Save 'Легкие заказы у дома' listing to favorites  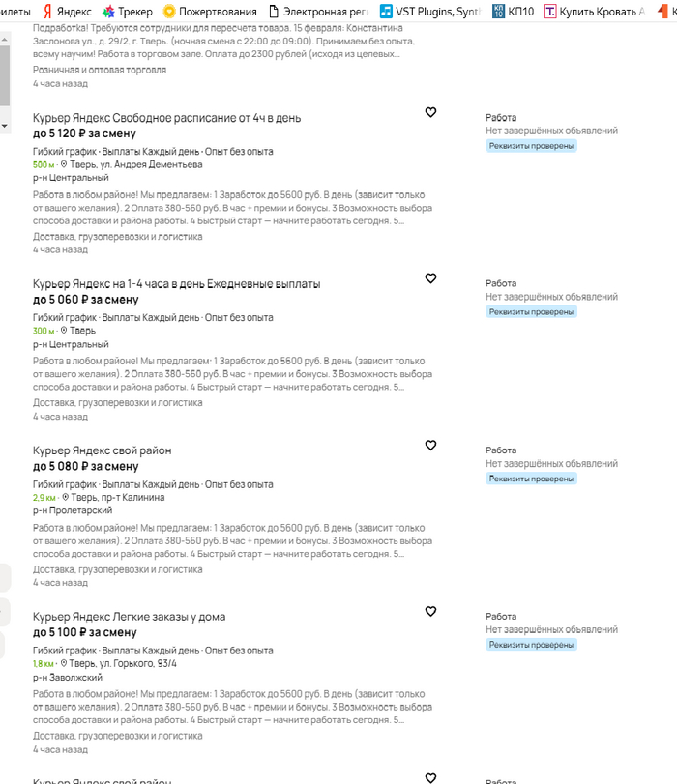coord(430,612)
